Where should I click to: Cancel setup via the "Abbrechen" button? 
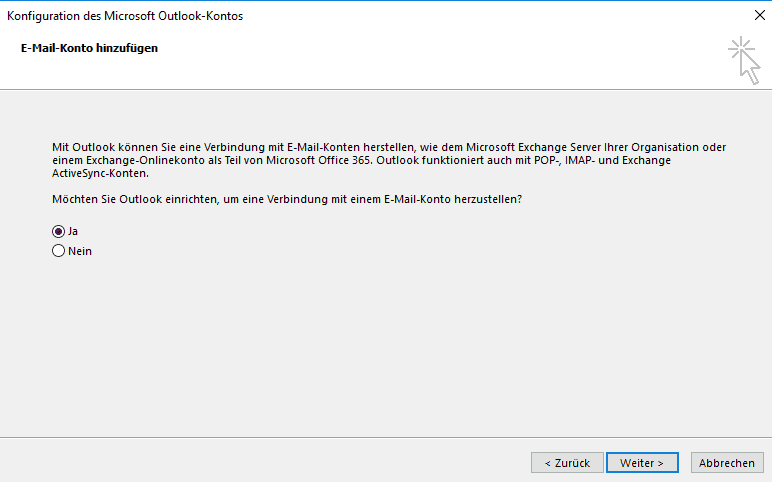click(727, 463)
